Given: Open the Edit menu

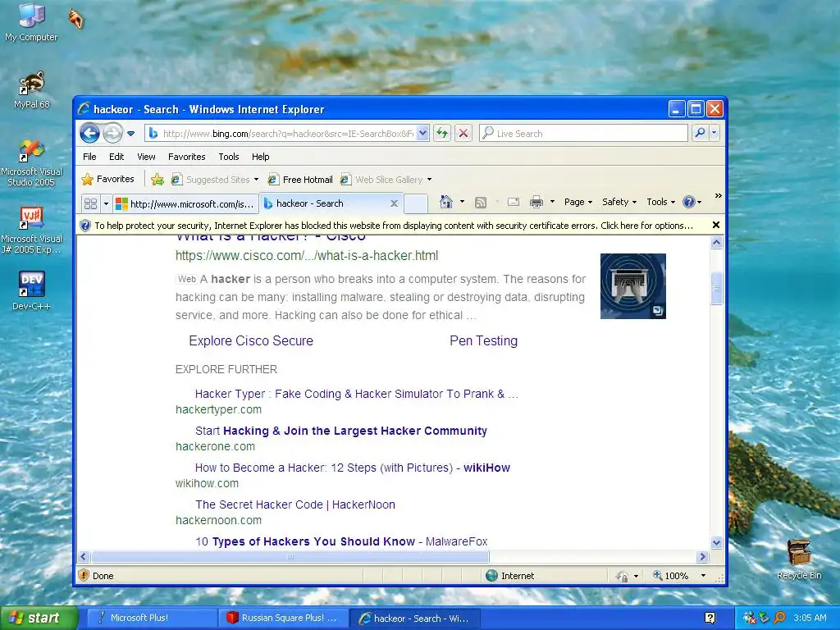Looking at the screenshot, I should (116, 157).
